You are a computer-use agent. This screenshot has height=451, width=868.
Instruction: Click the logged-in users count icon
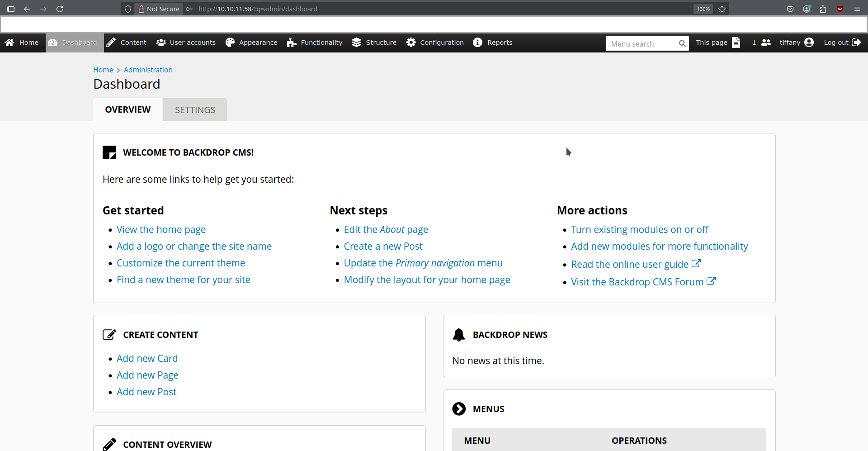coord(766,43)
